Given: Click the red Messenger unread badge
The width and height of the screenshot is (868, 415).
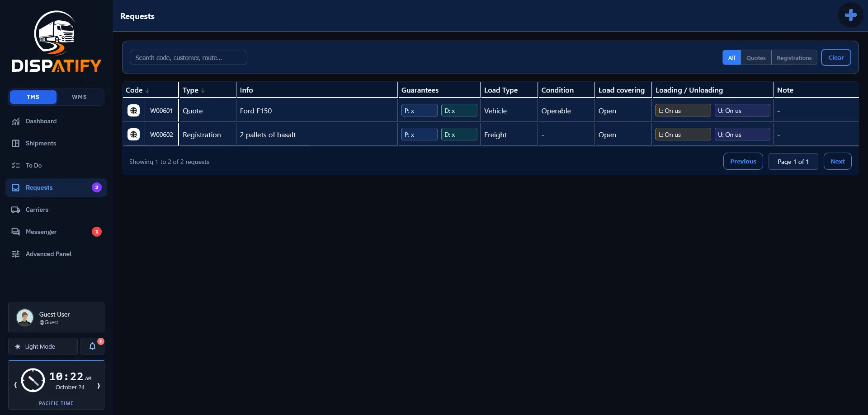Looking at the screenshot, I should pos(97,232).
